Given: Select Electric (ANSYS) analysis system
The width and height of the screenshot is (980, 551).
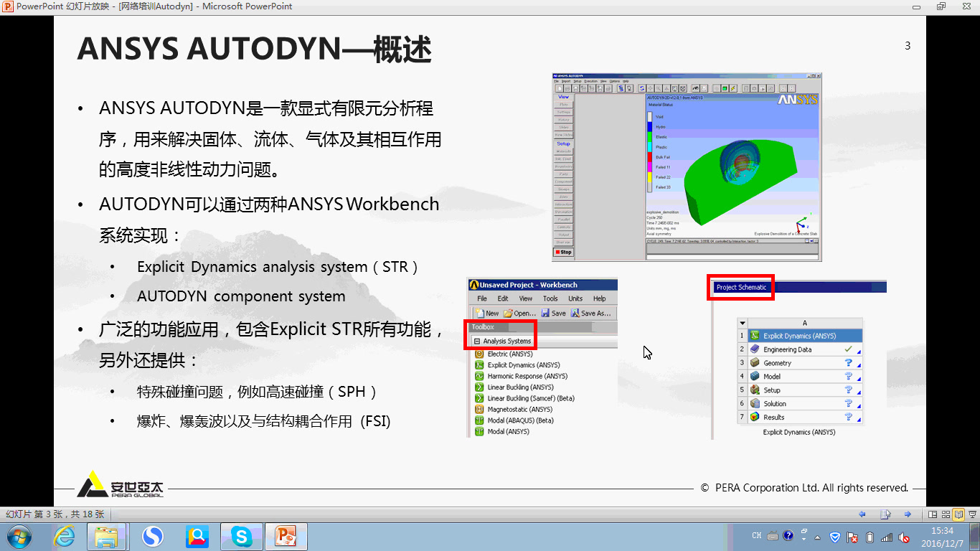Looking at the screenshot, I should coord(504,354).
